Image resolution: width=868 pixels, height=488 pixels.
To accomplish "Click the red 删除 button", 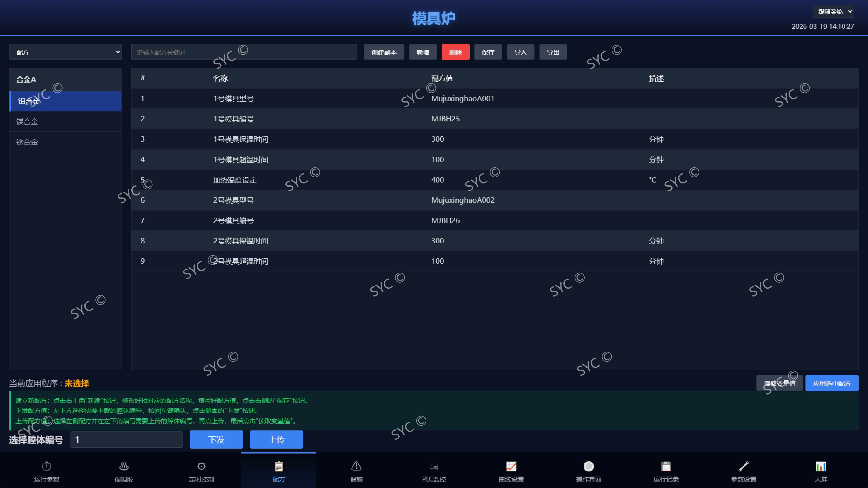I will pos(455,52).
